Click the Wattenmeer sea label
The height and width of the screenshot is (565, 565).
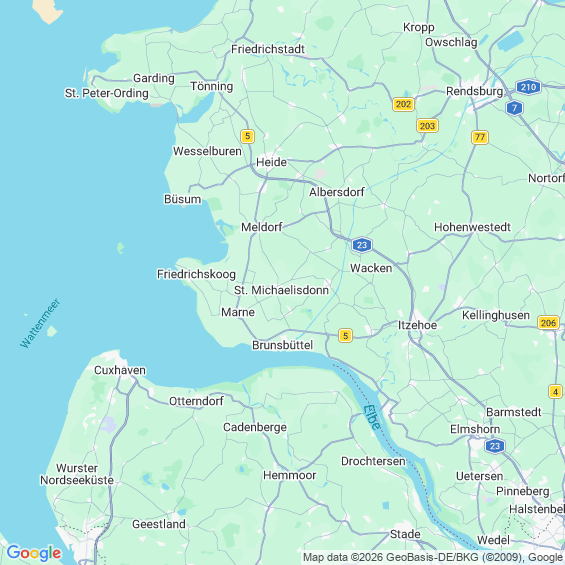click(x=40, y=323)
